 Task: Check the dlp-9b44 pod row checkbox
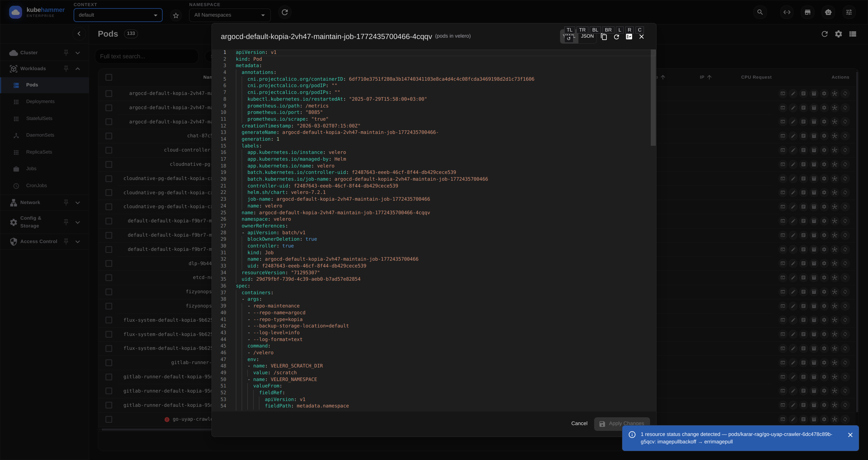(109, 263)
